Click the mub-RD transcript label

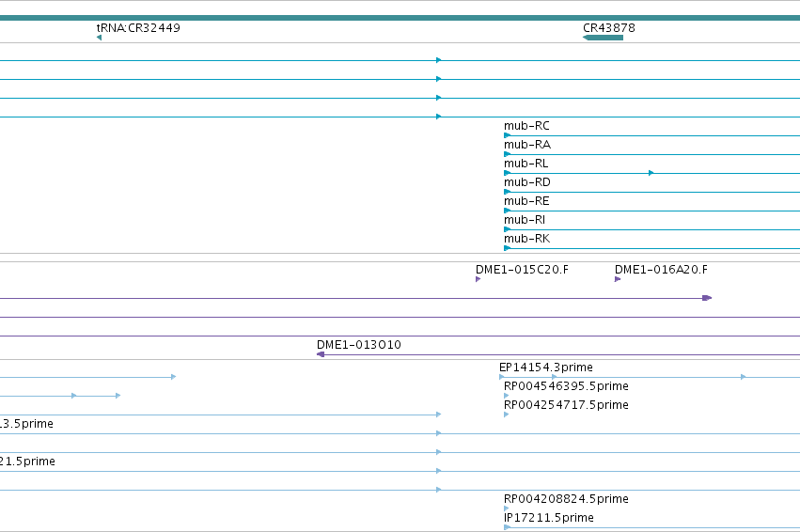pos(527,182)
